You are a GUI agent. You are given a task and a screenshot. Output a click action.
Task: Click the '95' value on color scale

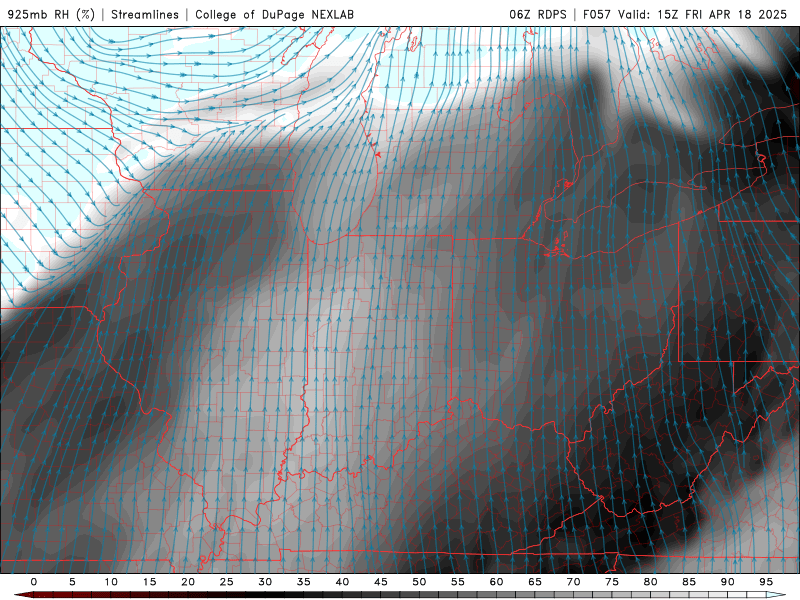(x=766, y=582)
